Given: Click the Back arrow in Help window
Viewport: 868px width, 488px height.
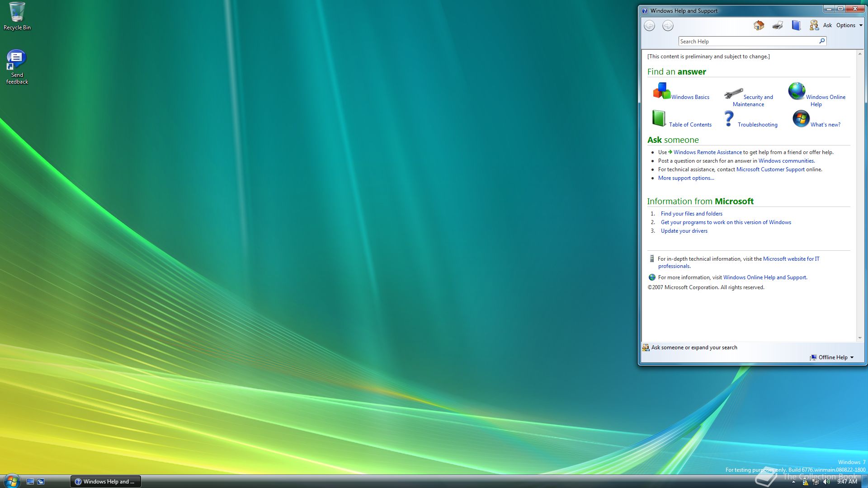Looking at the screenshot, I should point(650,26).
